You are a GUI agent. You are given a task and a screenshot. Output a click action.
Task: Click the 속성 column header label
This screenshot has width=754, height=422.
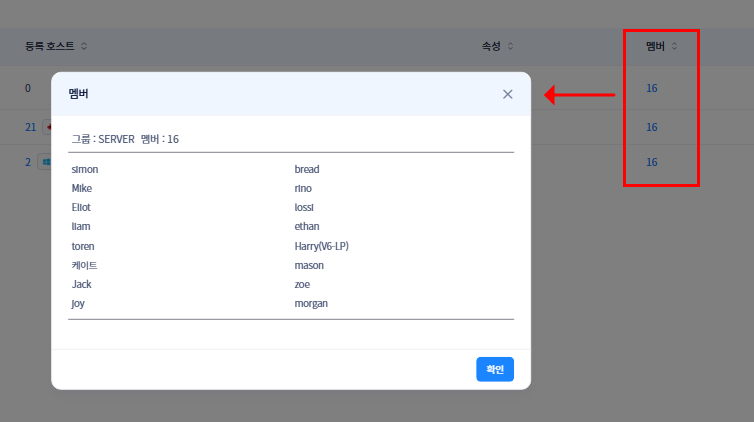tap(491, 46)
